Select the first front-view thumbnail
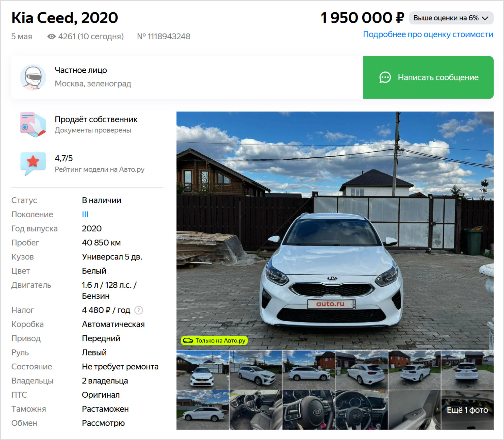The width and height of the screenshot is (504, 440). click(x=203, y=370)
